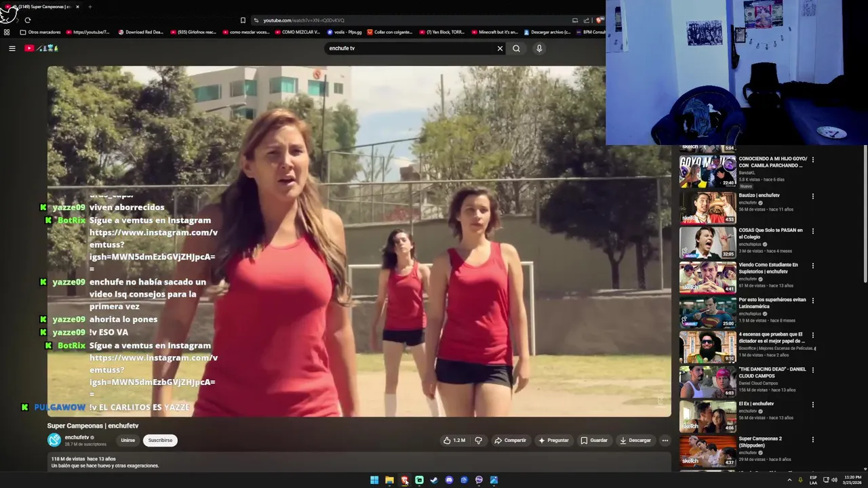Viewport: 868px width, 488px height.
Task: Focus the YouTube search box
Action: tap(410, 48)
